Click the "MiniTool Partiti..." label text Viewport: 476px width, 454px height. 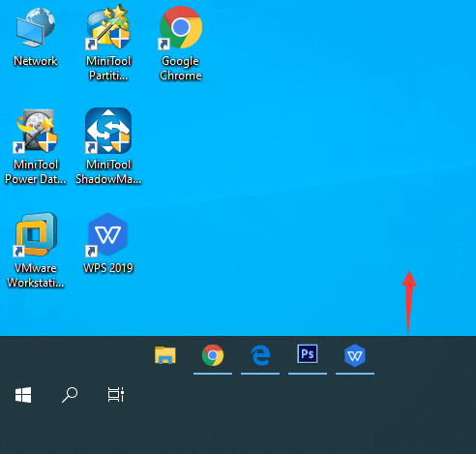108,68
